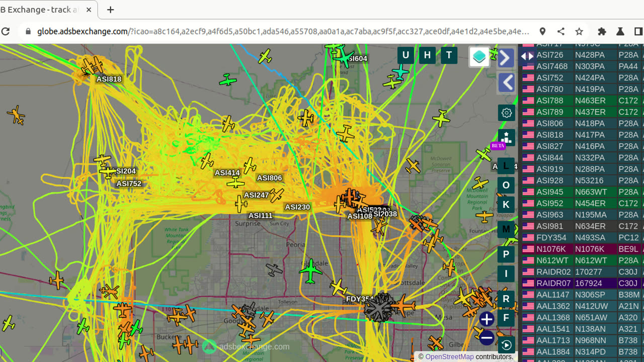Toggle the T map button
Screen dimensions: 644x362
click(449, 55)
